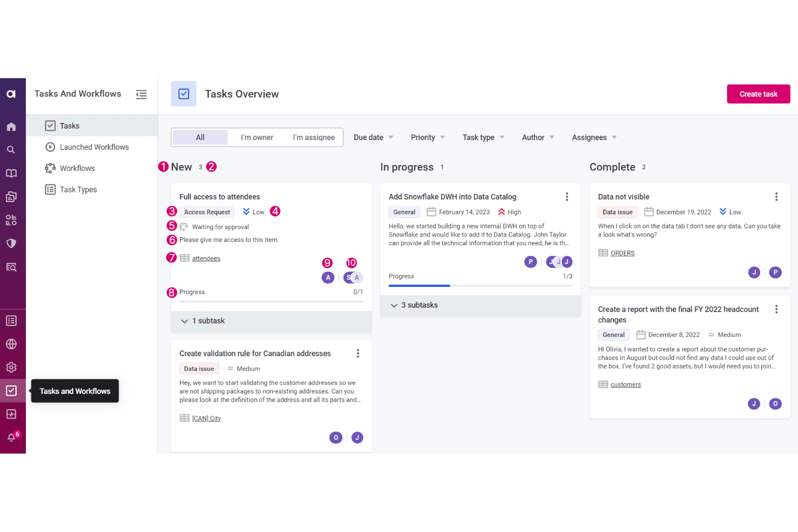This screenshot has width=798, height=532.
Task: Click the progress bar on Add Snowflake DWH card
Action: point(480,286)
